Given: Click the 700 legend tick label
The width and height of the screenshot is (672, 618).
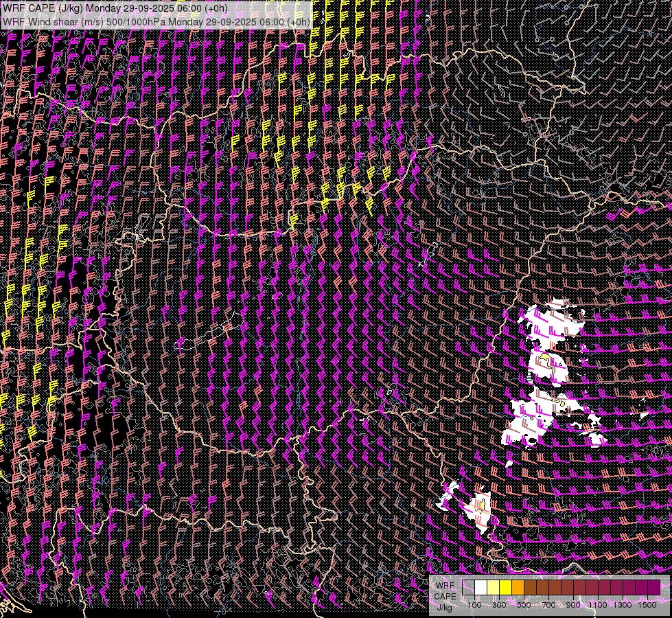Looking at the screenshot, I should (x=548, y=605).
